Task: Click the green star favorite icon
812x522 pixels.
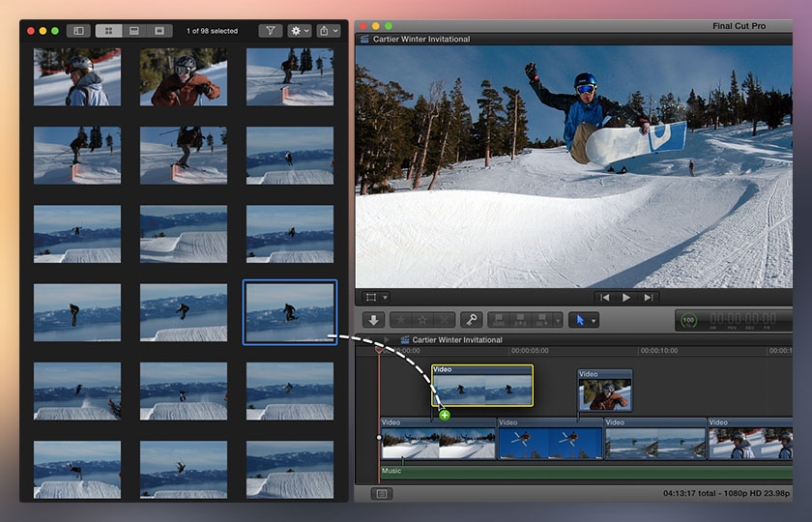Action: coord(401,320)
